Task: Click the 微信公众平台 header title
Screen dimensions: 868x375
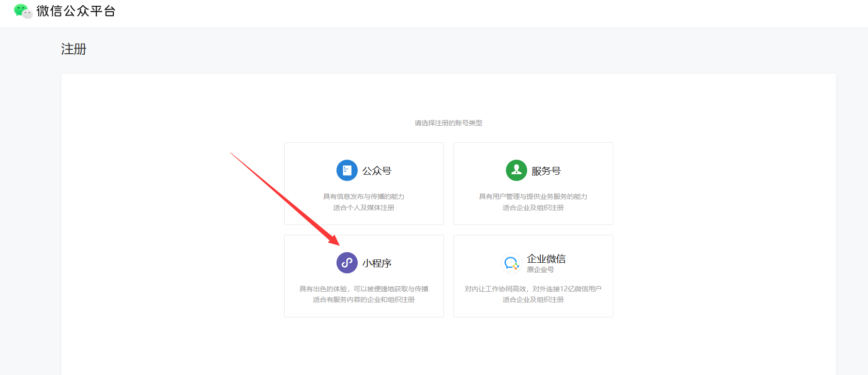Action: coord(76,11)
